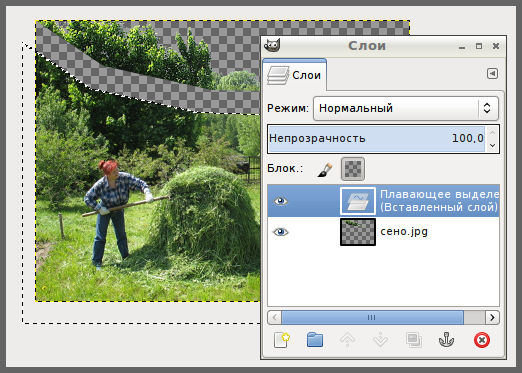
Task: Open the Режим mode dropdown
Action: [406, 108]
